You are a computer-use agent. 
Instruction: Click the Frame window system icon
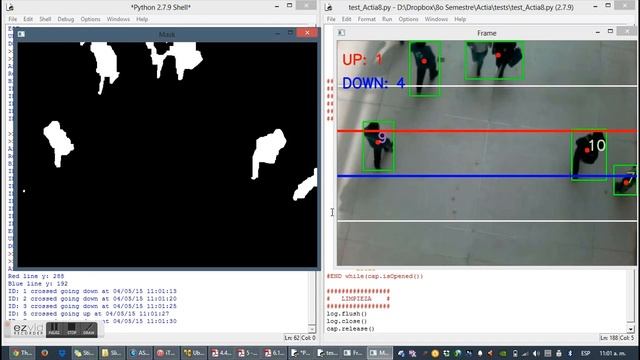341,33
